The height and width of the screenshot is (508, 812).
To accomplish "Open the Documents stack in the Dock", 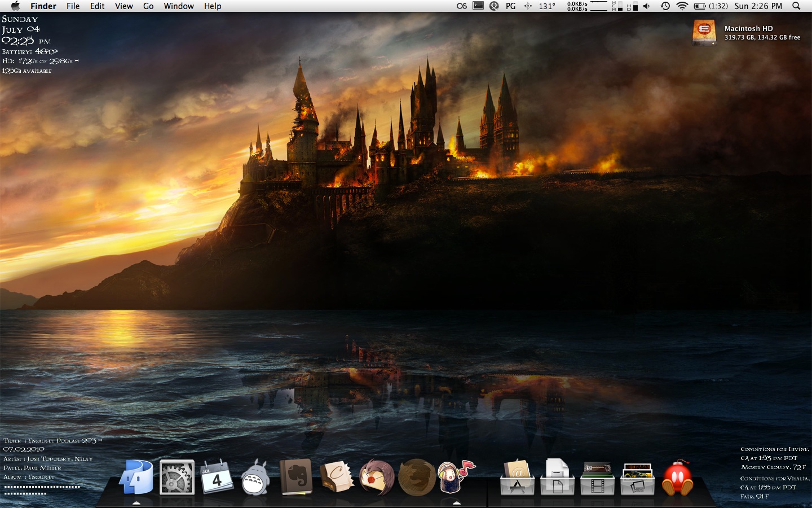I will click(x=557, y=478).
